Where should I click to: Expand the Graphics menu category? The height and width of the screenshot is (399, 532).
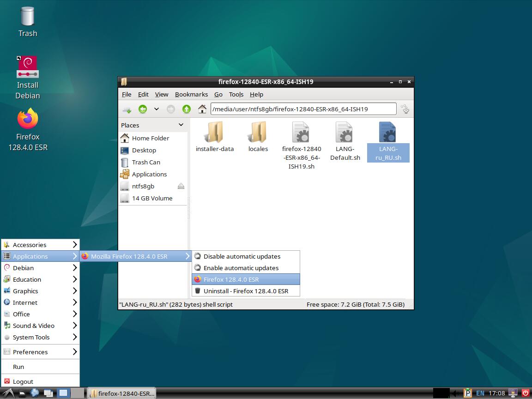pyautogui.click(x=40, y=291)
